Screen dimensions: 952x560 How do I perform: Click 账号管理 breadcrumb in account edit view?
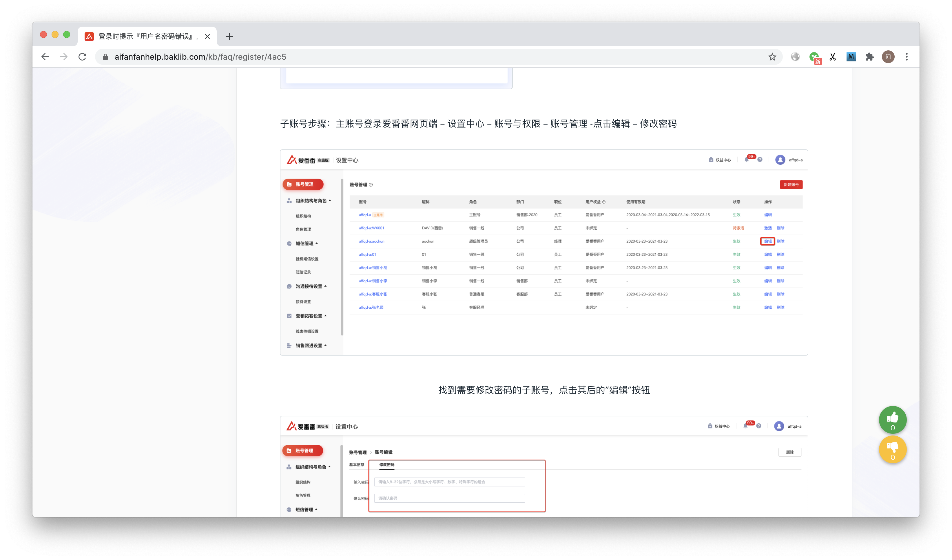coord(358,452)
